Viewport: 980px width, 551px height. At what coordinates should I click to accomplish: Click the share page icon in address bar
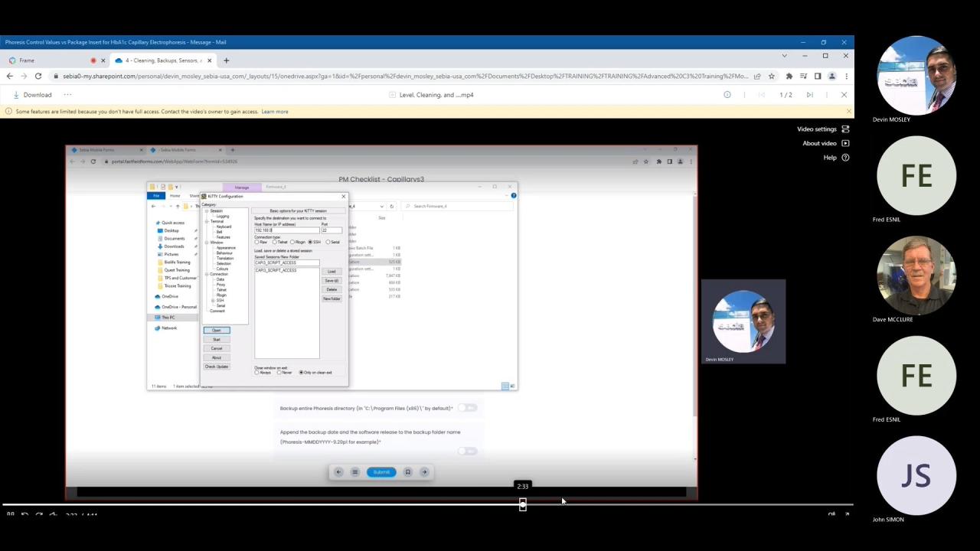(x=757, y=77)
